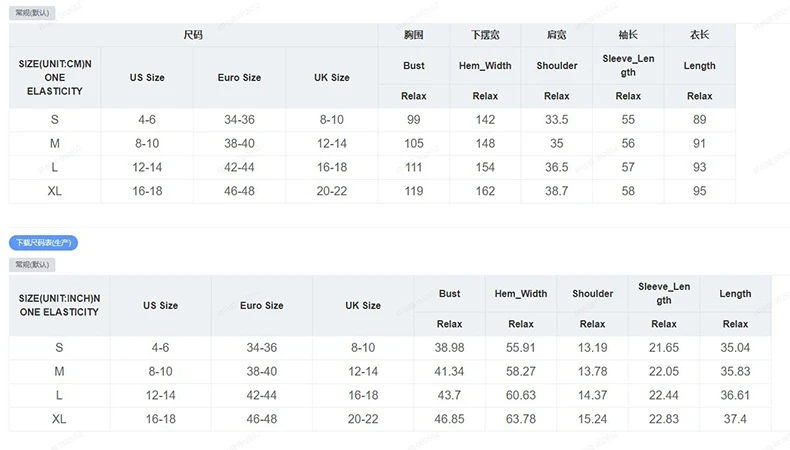Click the 袖长 column header
The width and height of the screenshot is (790, 450).
point(628,35)
